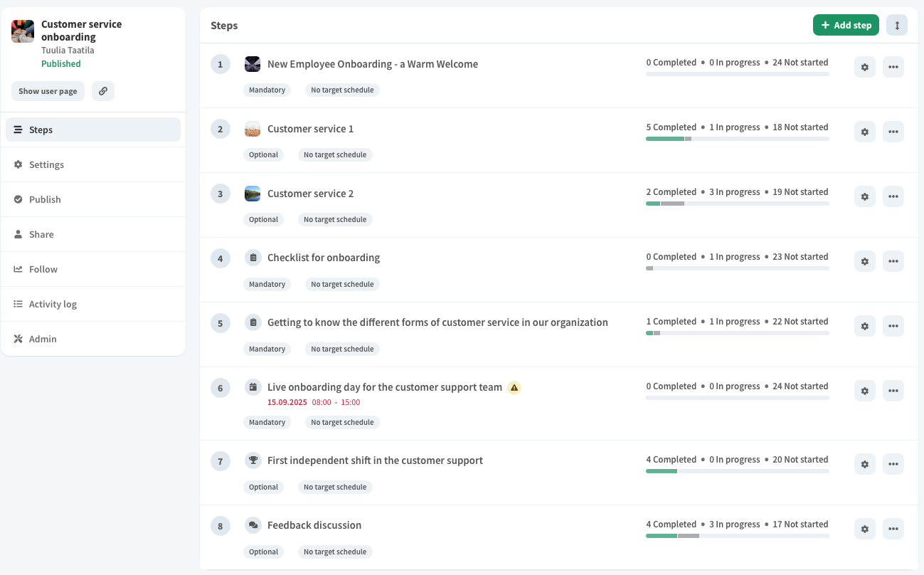Open the Settings sidebar item
The height and width of the screenshot is (575, 924).
click(46, 164)
